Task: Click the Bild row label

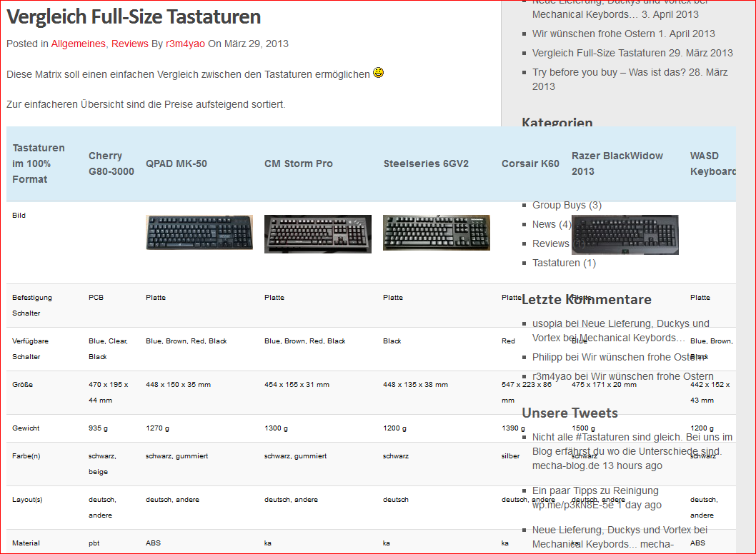Action: (x=19, y=216)
